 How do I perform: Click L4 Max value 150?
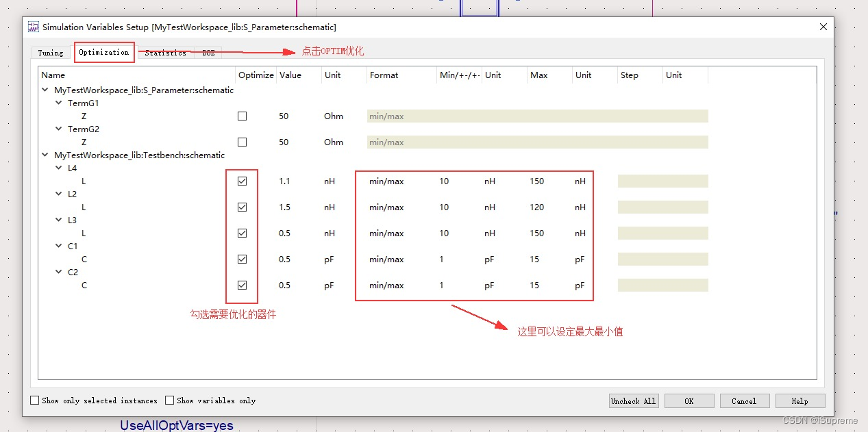pyautogui.click(x=536, y=181)
